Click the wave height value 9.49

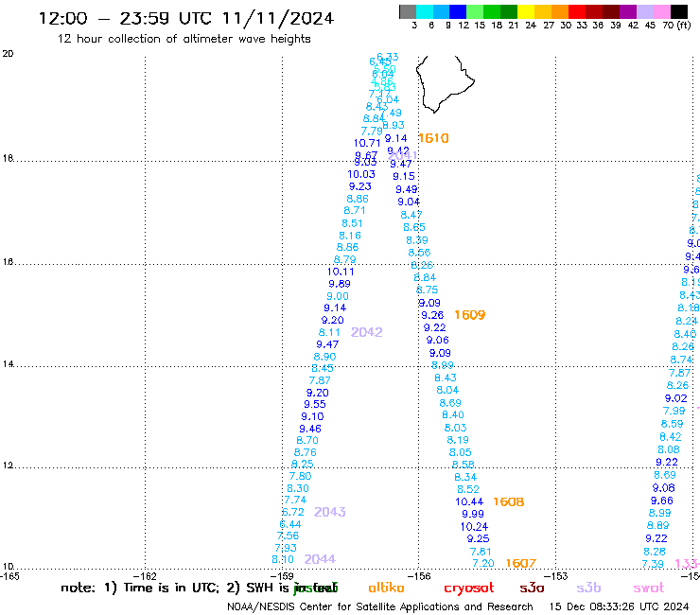point(407,190)
